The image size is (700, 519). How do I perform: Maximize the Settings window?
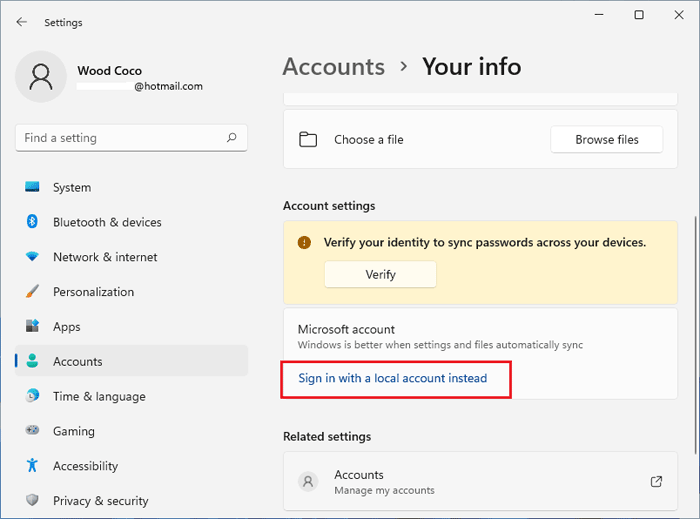click(639, 15)
